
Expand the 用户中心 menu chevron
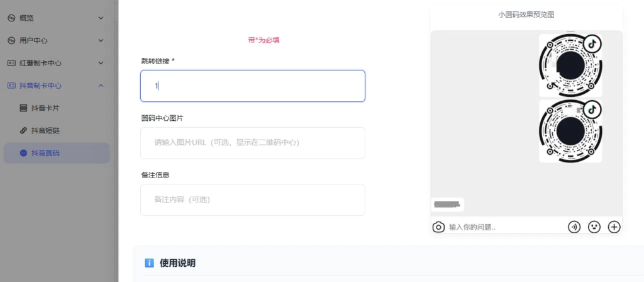(x=101, y=41)
